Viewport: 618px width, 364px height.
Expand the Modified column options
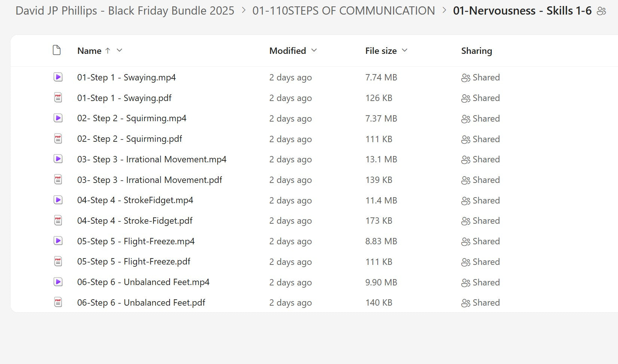point(314,51)
